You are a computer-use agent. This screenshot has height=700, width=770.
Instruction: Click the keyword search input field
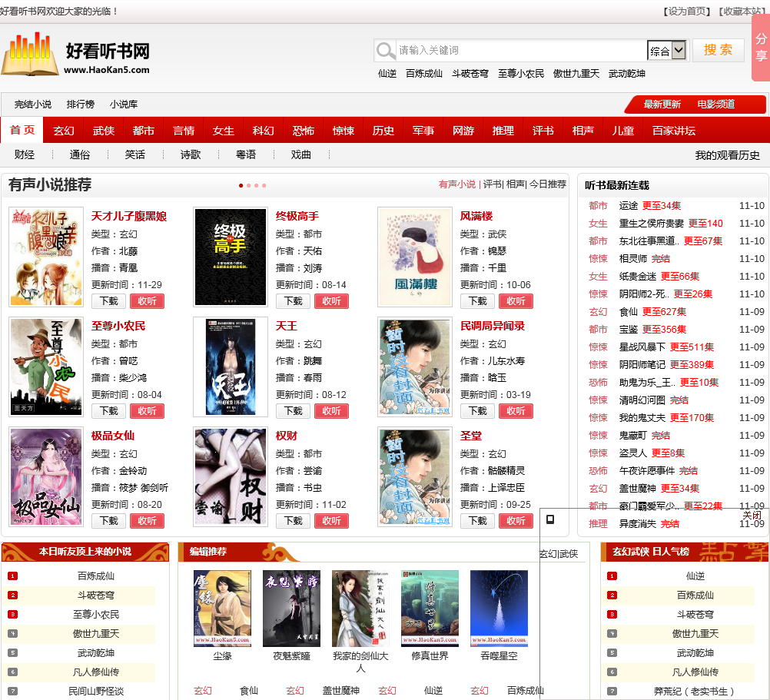pos(520,50)
